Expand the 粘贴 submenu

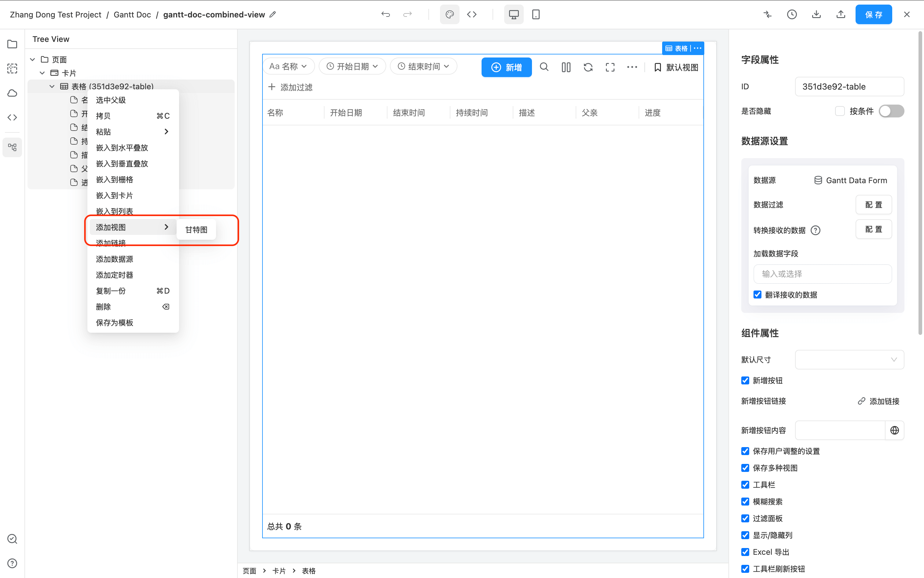[x=133, y=132]
